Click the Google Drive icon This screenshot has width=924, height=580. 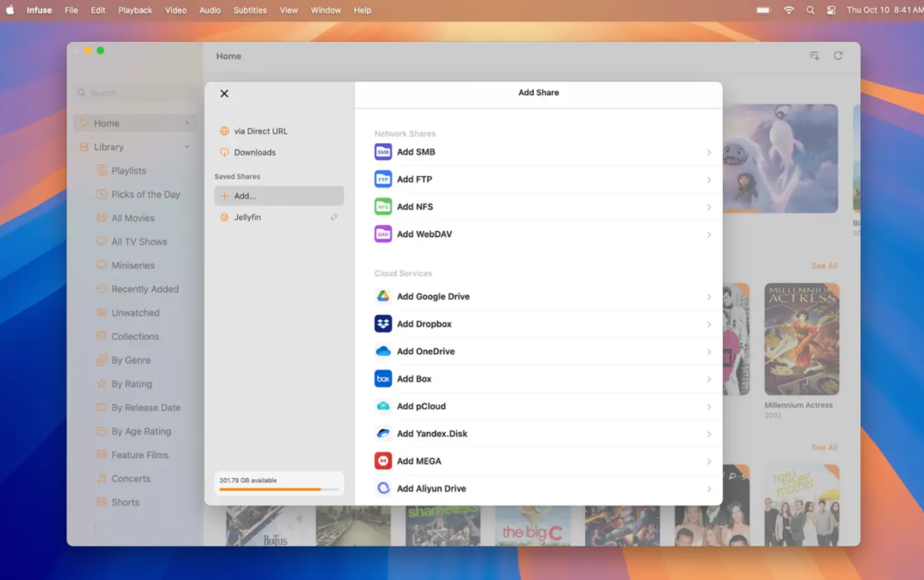pos(382,297)
